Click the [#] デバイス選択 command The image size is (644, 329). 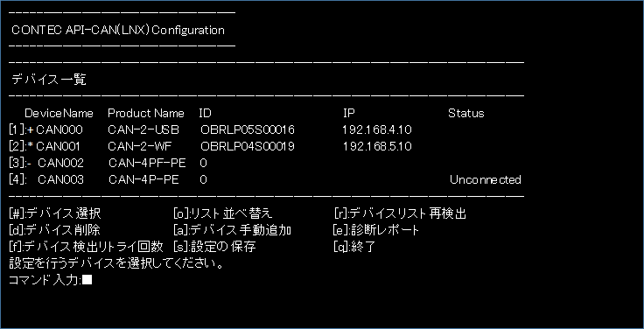coord(54,213)
